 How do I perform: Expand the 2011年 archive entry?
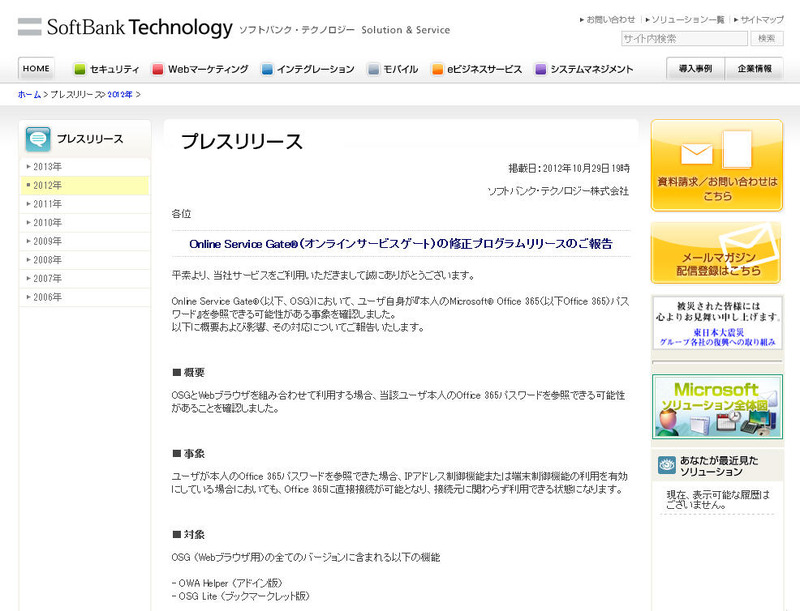[x=47, y=204]
